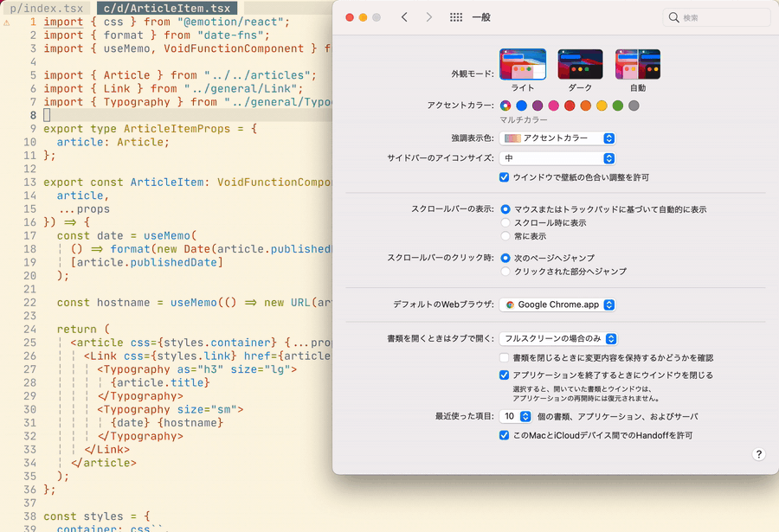Select the ライト appearance thumbnail

(x=523, y=65)
